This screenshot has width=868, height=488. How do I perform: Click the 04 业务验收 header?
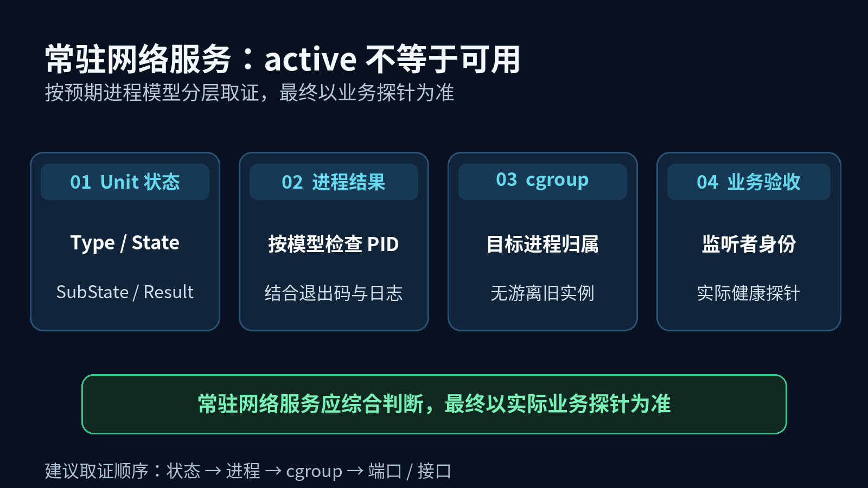(x=749, y=182)
